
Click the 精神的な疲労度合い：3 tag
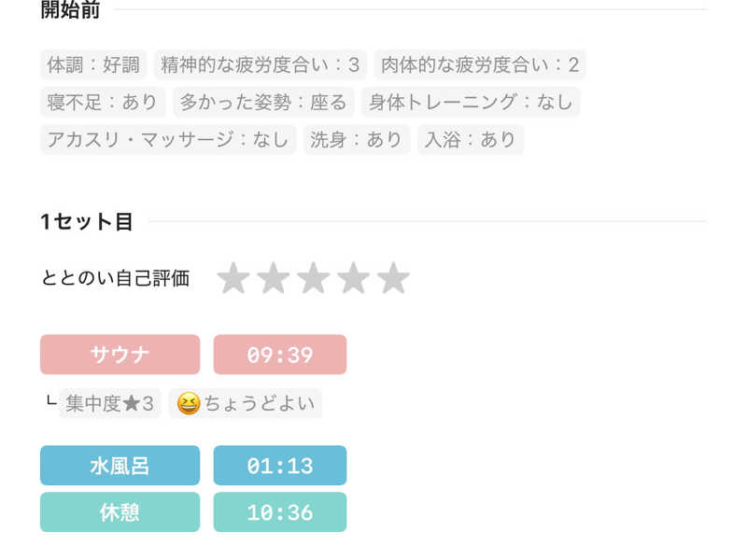pyautogui.click(x=261, y=64)
